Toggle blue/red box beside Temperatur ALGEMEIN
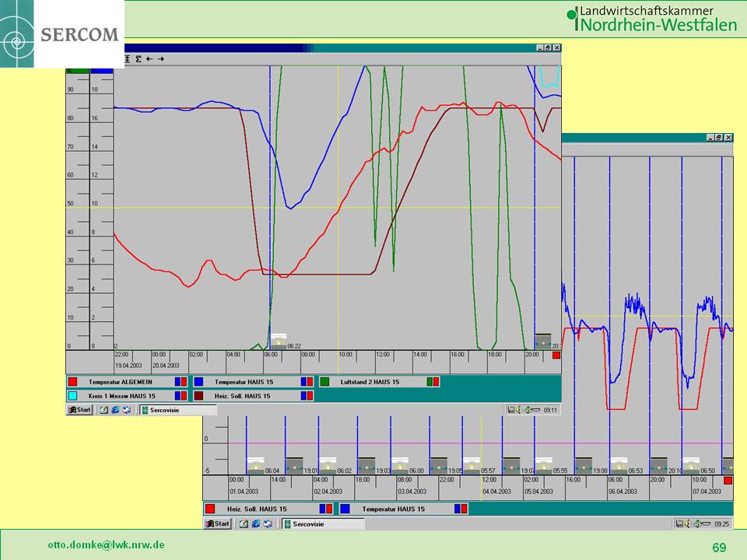Image resolution: width=747 pixels, height=560 pixels. (181, 382)
